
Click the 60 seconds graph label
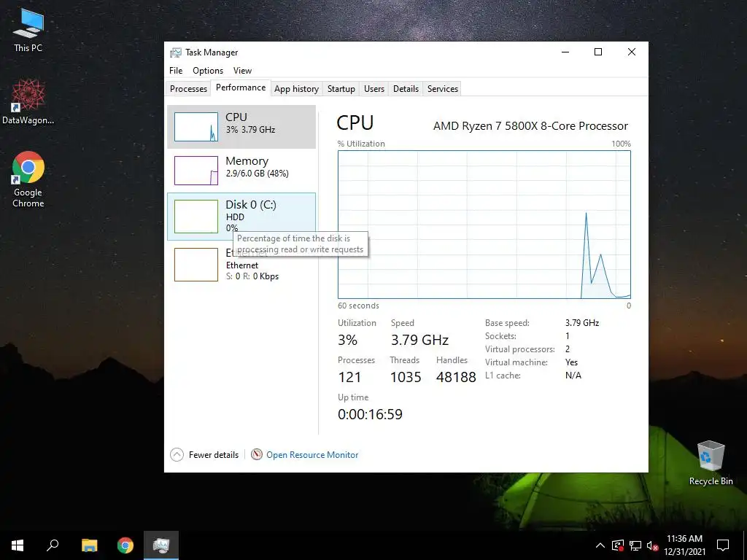pyautogui.click(x=358, y=306)
